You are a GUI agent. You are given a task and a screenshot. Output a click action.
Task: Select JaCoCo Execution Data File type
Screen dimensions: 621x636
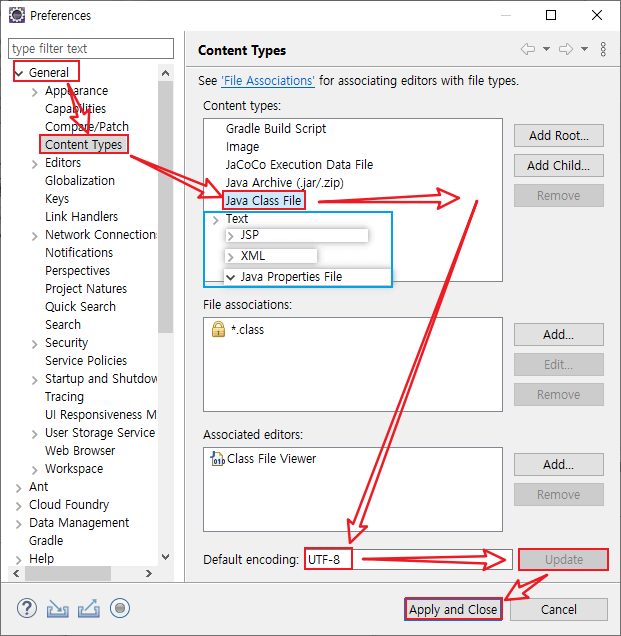299,165
